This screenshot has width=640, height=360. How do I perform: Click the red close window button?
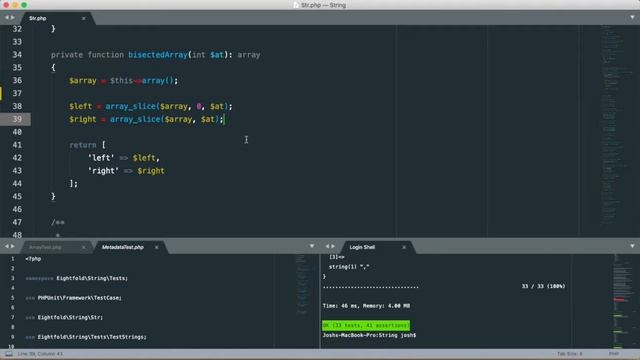point(6,5)
